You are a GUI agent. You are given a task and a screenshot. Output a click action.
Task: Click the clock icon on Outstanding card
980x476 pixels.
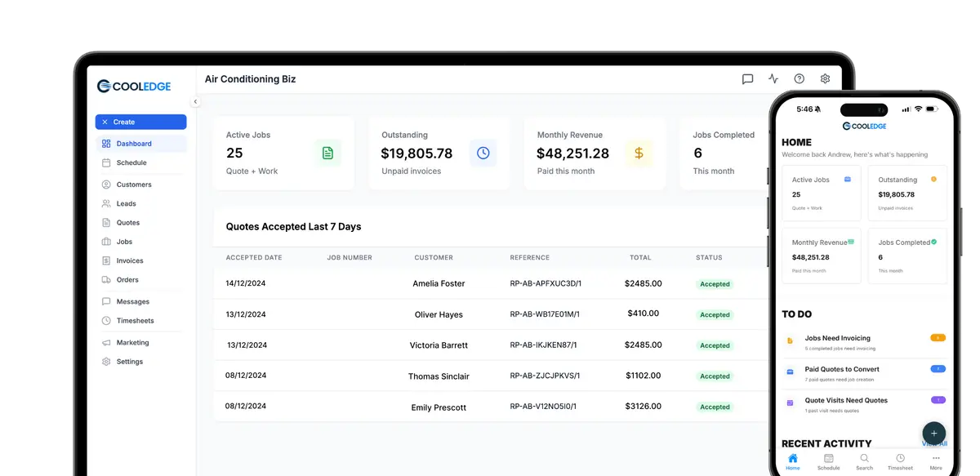click(x=483, y=153)
